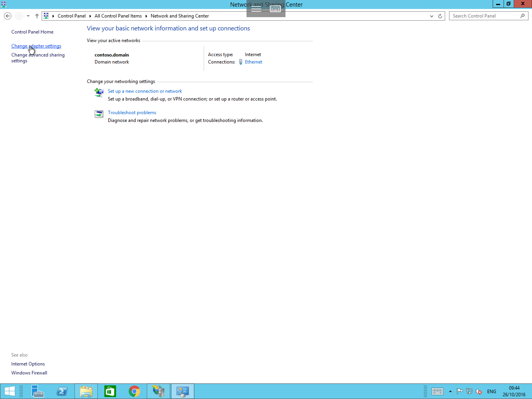The image size is (532, 399).
Task: Expand the address bar path dropdown
Action: (431, 16)
